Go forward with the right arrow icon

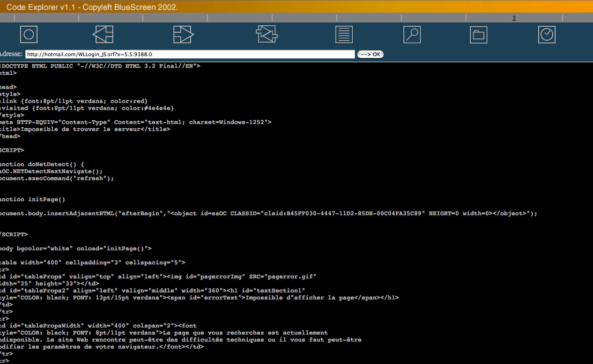pos(184,35)
